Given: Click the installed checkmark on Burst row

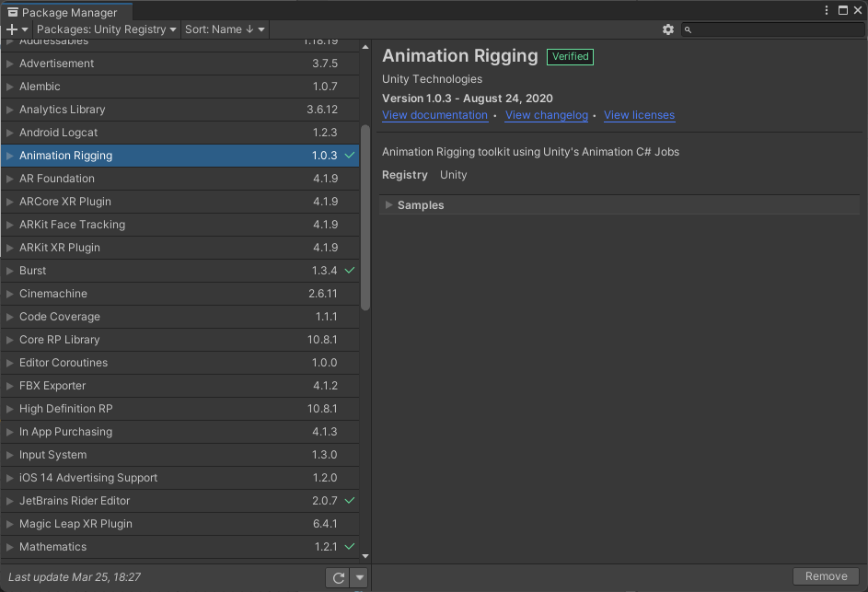Looking at the screenshot, I should tap(350, 271).
